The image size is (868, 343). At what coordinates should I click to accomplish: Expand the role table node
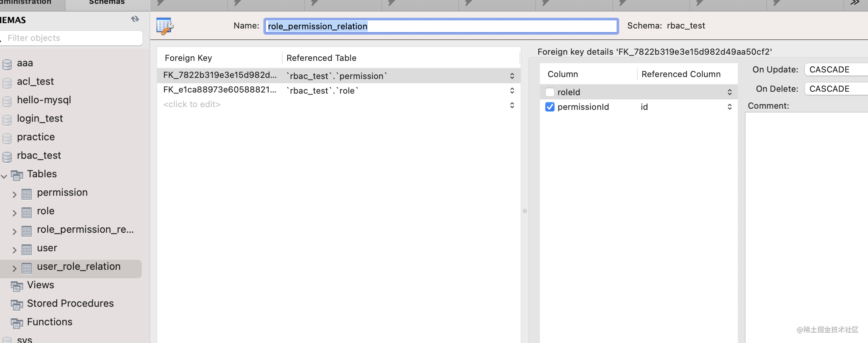click(x=14, y=213)
